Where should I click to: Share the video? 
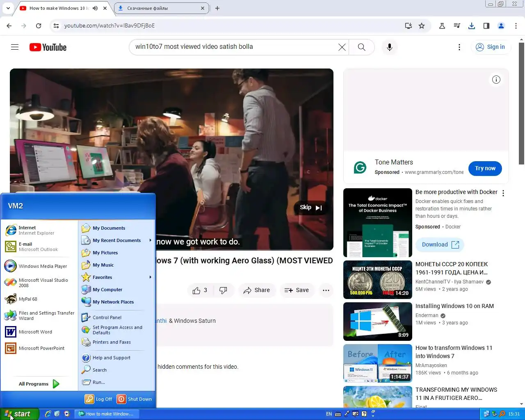tap(257, 290)
